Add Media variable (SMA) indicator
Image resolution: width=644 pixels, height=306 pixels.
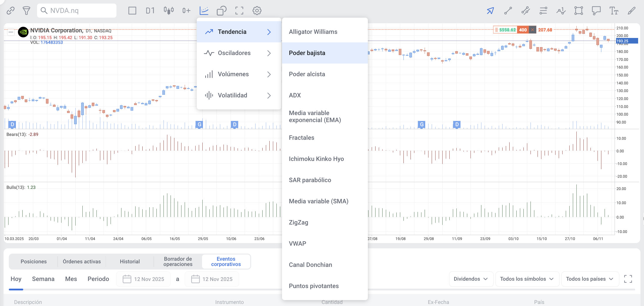click(x=325, y=201)
